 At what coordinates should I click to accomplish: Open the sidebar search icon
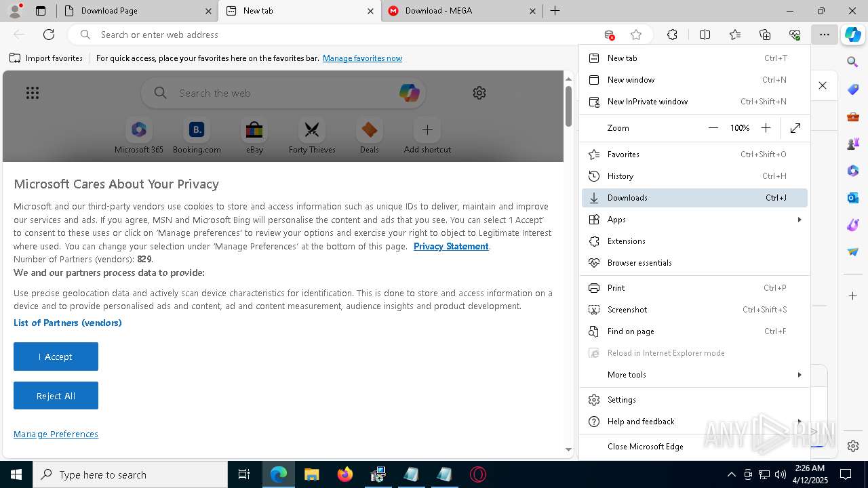pos(853,62)
